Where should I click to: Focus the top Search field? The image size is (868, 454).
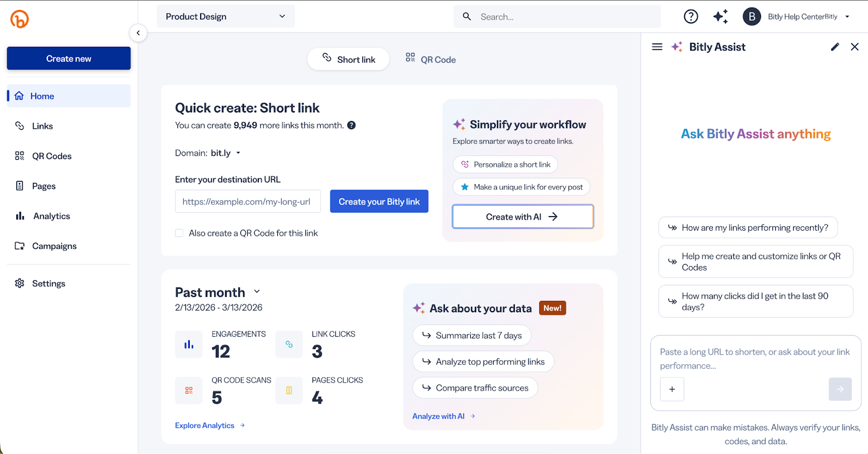[557, 17]
